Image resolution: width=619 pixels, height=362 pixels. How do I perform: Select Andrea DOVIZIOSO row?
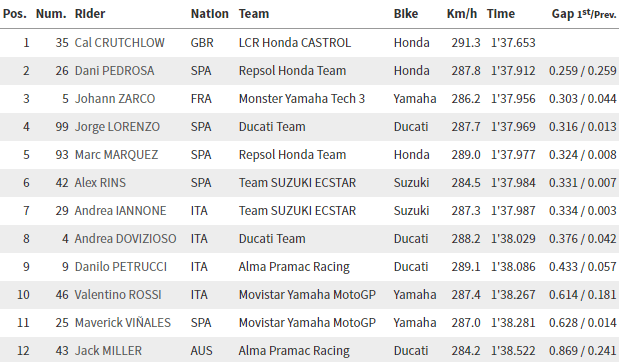click(310, 239)
